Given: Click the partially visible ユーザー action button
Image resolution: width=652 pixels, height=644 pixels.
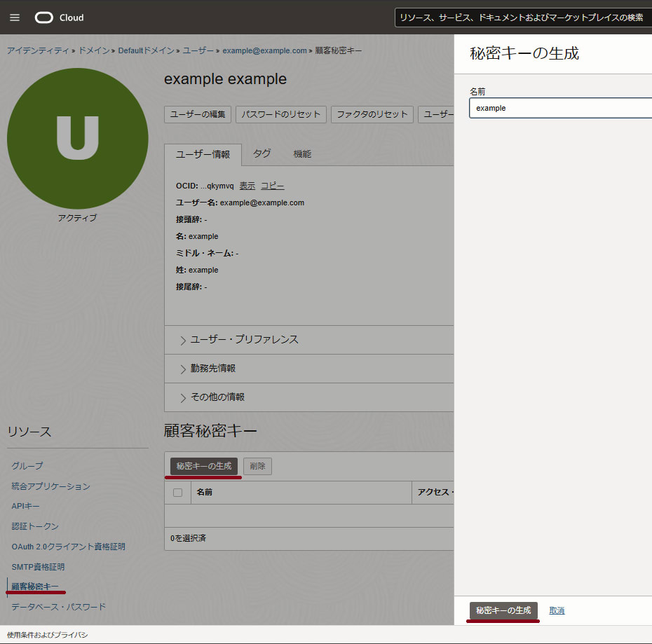Looking at the screenshot, I should pyautogui.click(x=436, y=114).
